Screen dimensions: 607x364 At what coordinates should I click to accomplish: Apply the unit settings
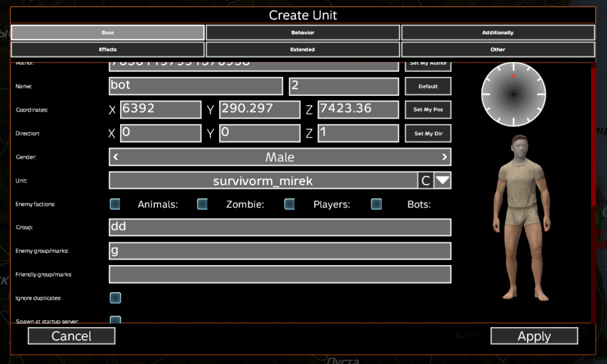tap(534, 336)
